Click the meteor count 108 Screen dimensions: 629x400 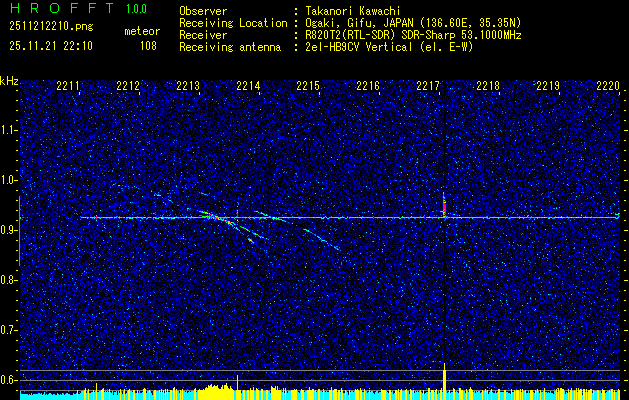coord(148,46)
